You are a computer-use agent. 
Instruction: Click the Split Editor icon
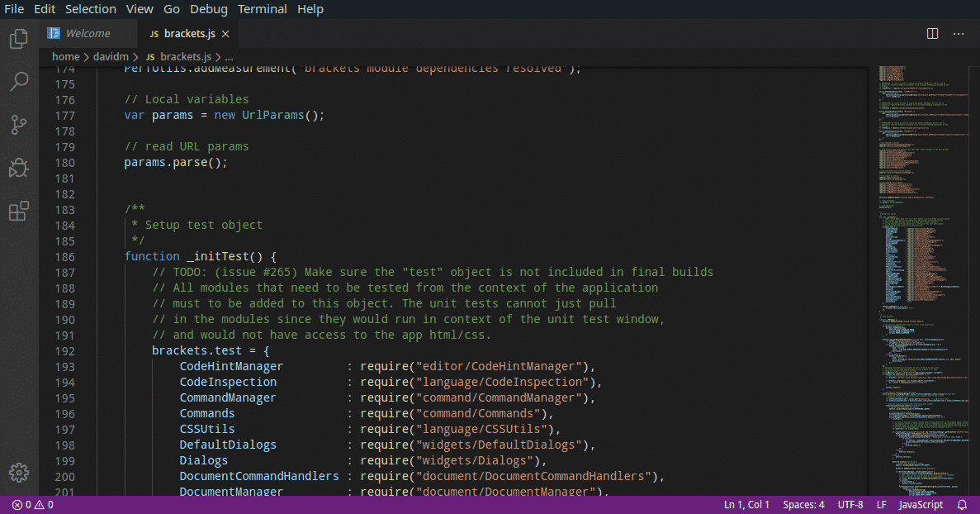[x=932, y=34]
